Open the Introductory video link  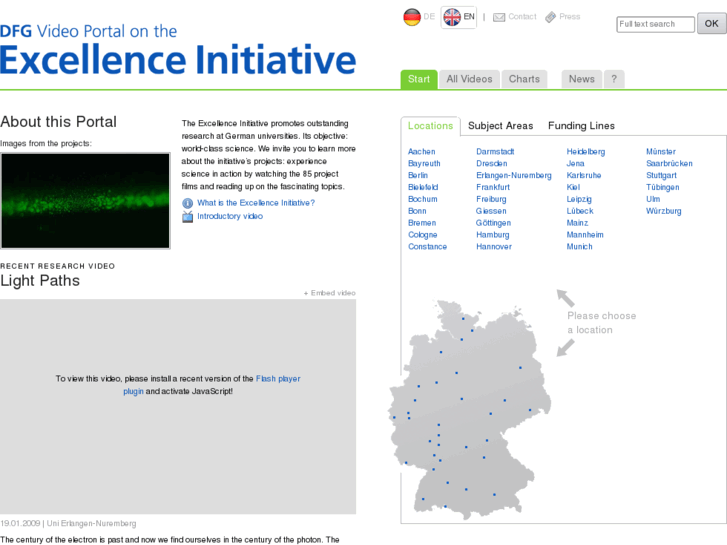pos(230,217)
